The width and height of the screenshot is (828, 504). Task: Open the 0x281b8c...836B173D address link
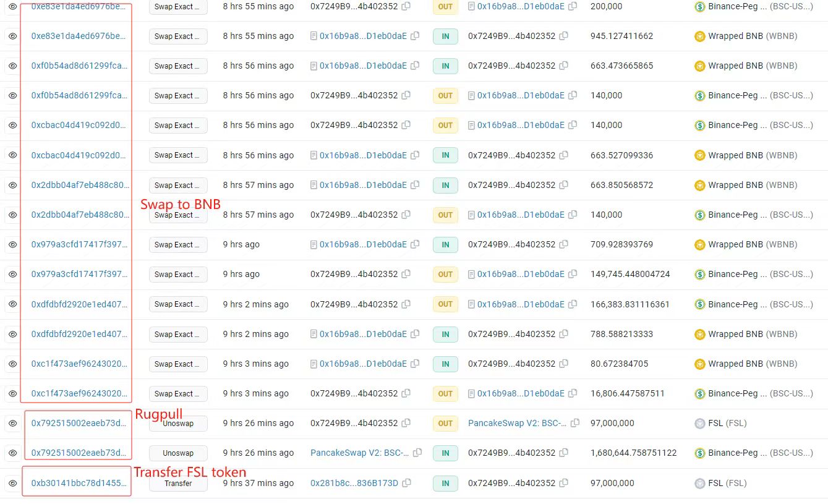point(354,484)
